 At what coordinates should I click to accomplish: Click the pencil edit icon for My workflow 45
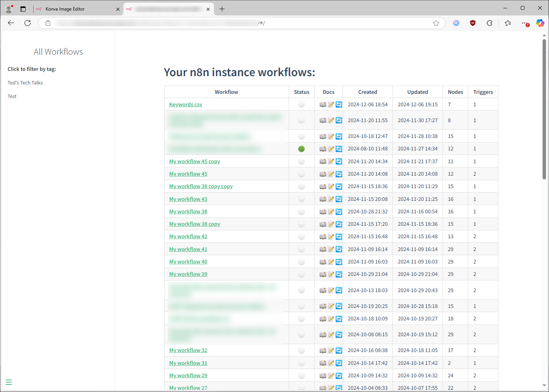pos(331,174)
